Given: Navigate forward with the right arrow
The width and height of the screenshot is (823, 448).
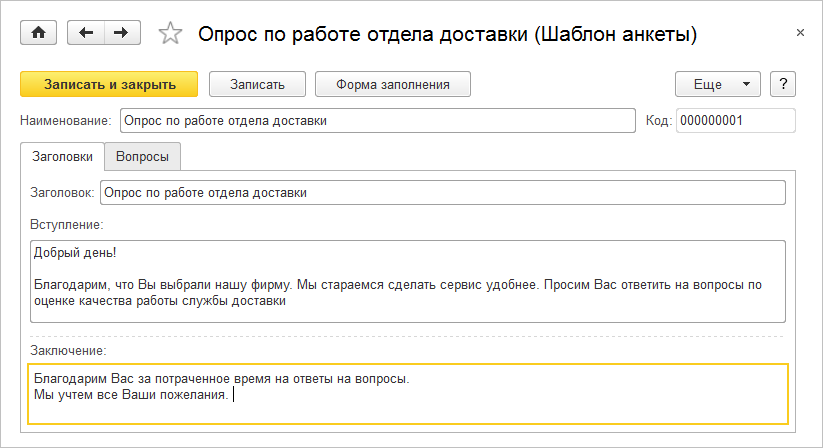Looking at the screenshot, I should [x=121, y=33].
